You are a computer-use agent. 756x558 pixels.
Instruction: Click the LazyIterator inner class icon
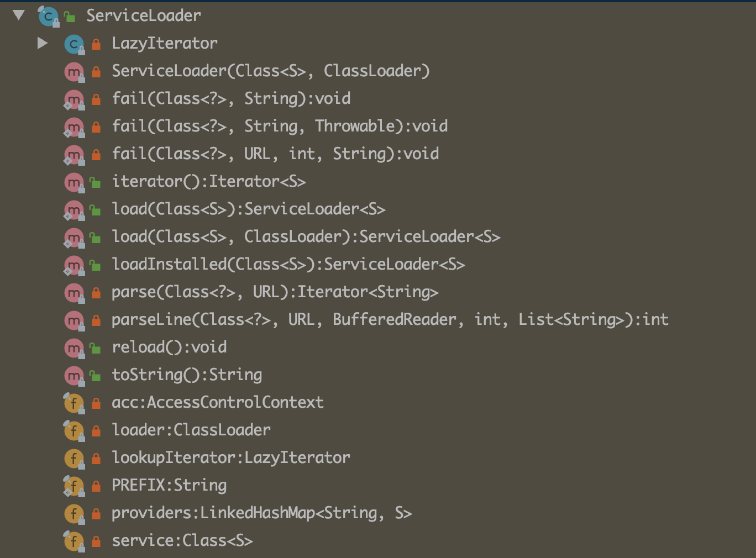(x=74, y=44)
